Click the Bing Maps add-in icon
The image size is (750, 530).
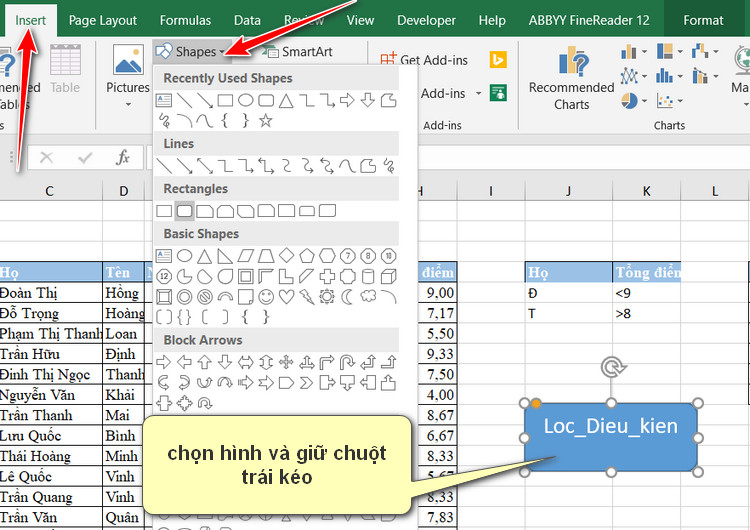click(497, 60)
